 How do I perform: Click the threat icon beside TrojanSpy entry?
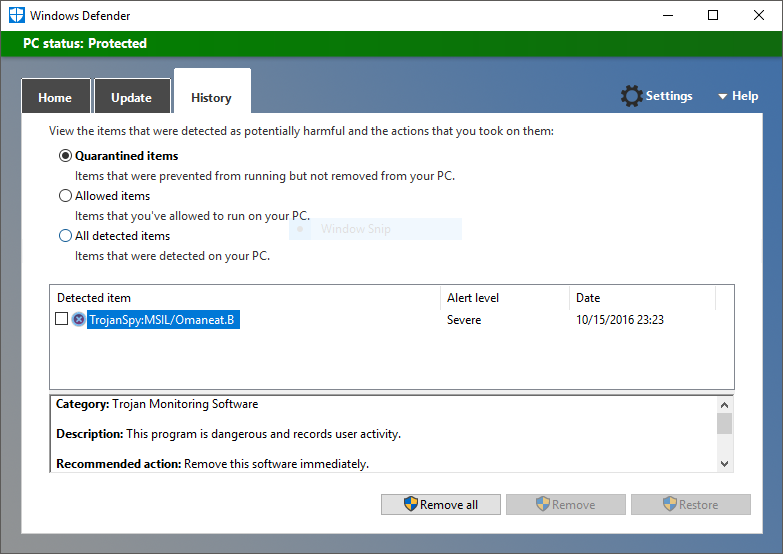click(x=79, y=320)
